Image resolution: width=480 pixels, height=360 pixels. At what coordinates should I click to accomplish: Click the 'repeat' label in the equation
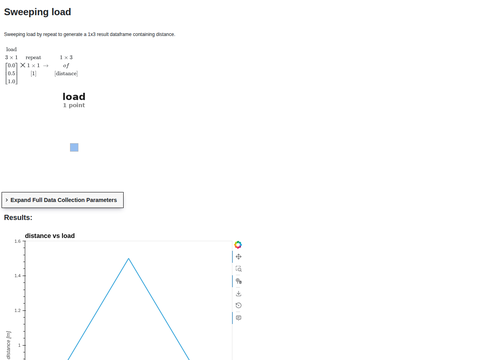pos(33,57)
